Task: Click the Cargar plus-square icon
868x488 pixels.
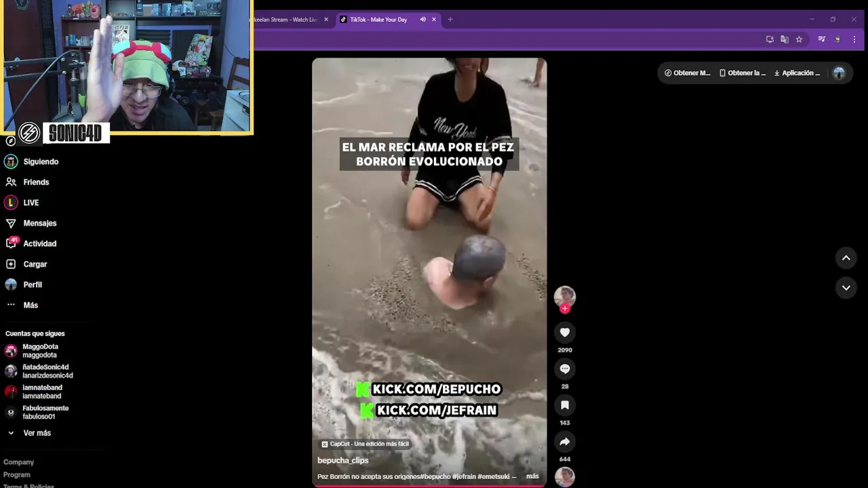Action: 10,264
